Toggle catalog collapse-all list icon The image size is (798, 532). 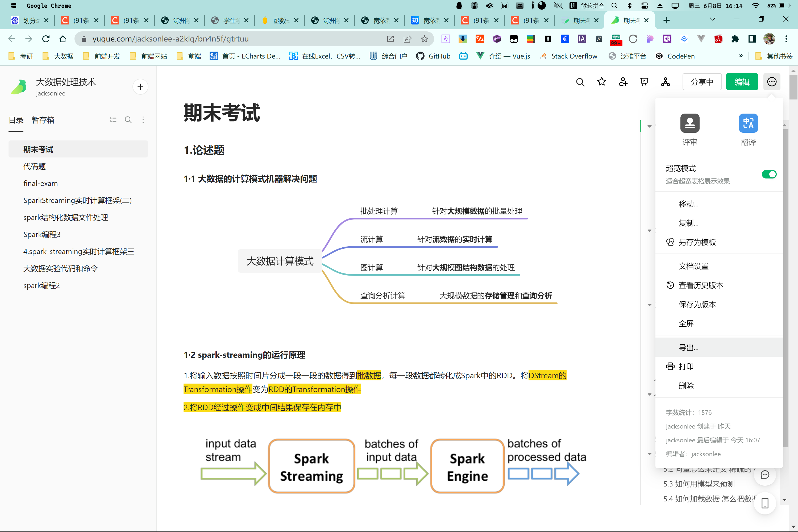click(x=113, y=120)
